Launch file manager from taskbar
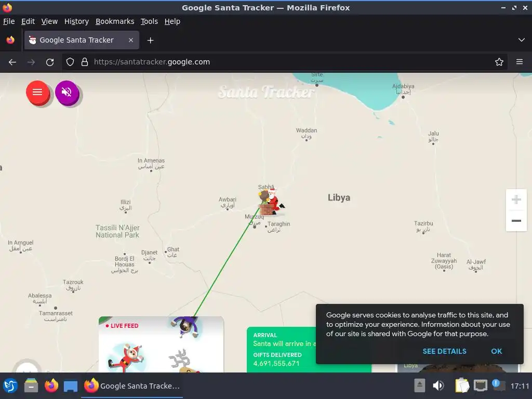Screen dimensions: 532x399 tap(31, 386)
